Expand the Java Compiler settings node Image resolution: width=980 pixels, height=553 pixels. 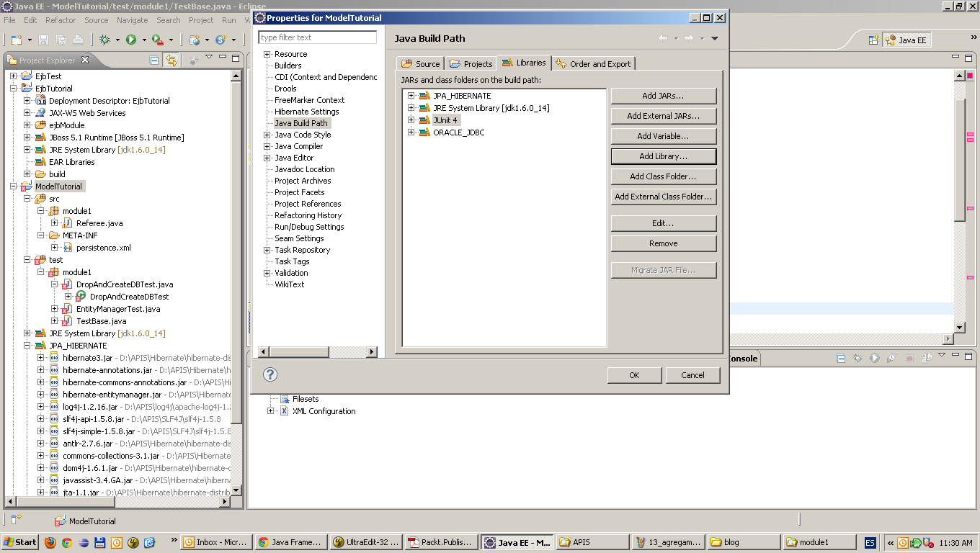(x=267, y=146)
